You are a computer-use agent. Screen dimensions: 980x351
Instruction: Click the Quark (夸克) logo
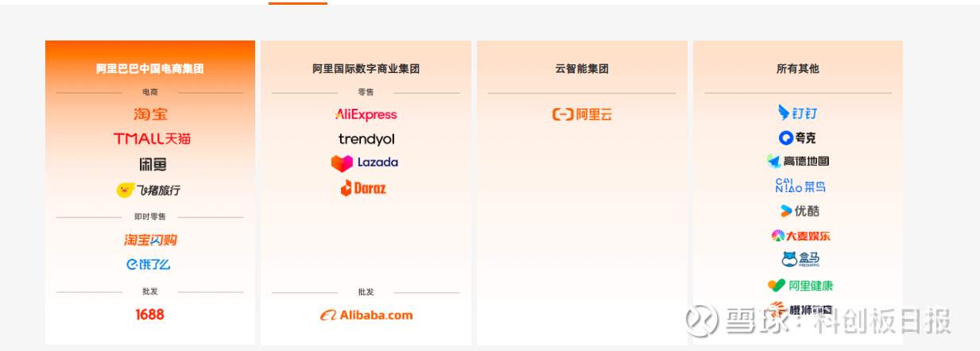(x=797, y=138)
